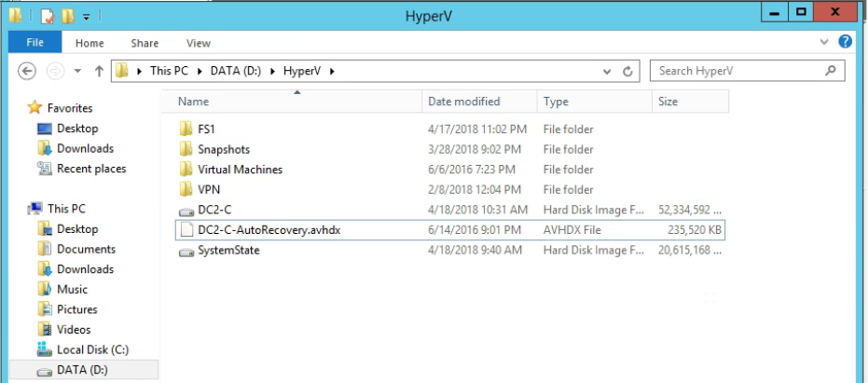Click the AVHDX File type cell
868x383 pixels.
pos(572,229)
